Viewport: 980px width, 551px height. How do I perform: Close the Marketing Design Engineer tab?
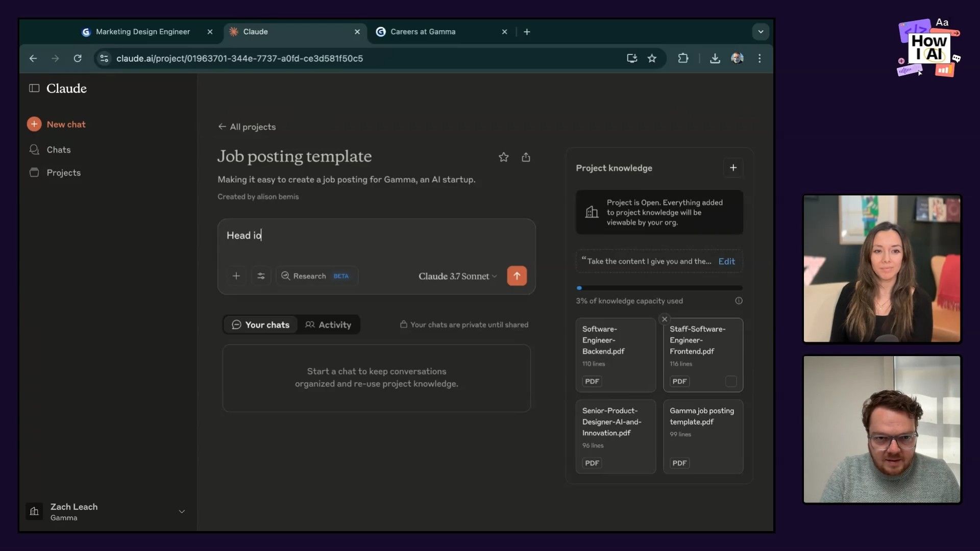tap(210, 32)
